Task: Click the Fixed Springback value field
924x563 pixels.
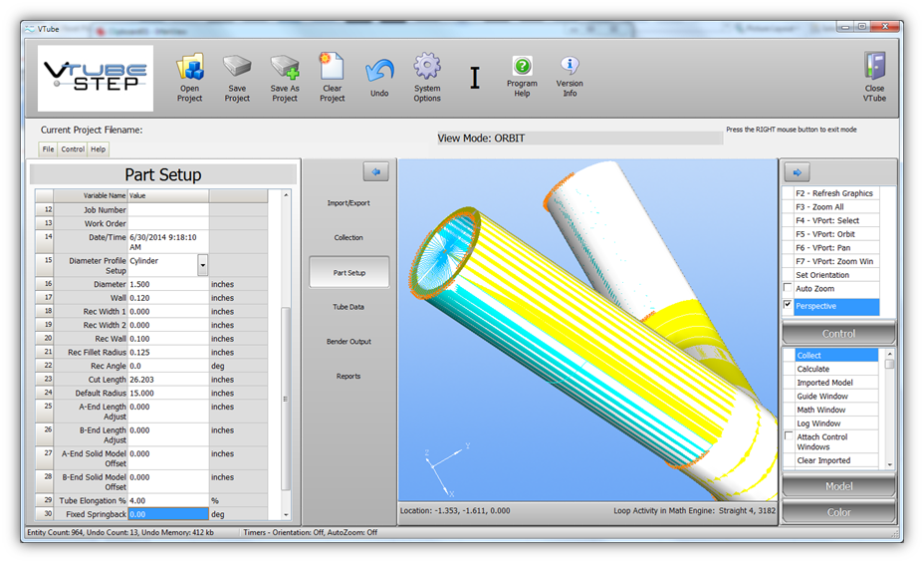Action: tap(168, 514)
